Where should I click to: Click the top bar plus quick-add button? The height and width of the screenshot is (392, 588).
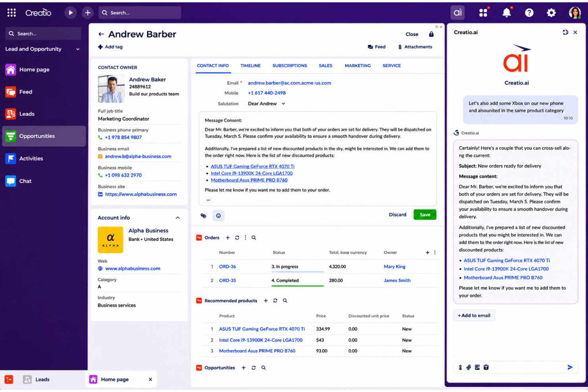[88, 13]
